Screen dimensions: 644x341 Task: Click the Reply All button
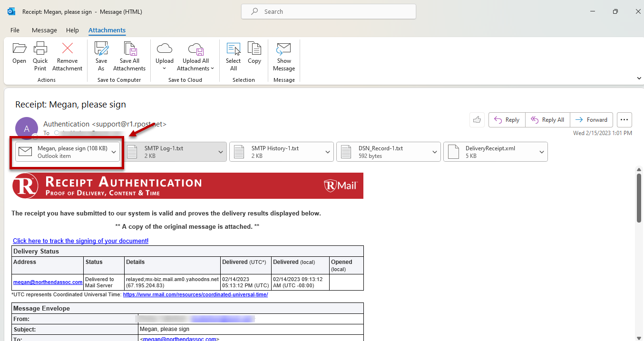coord(547,120)
